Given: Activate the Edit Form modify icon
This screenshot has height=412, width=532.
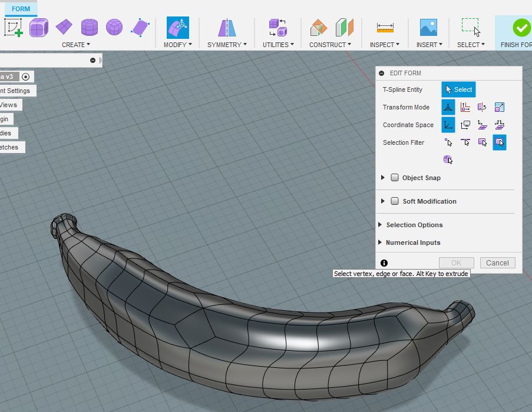Looking at the screenshot, I should (178, 28).
